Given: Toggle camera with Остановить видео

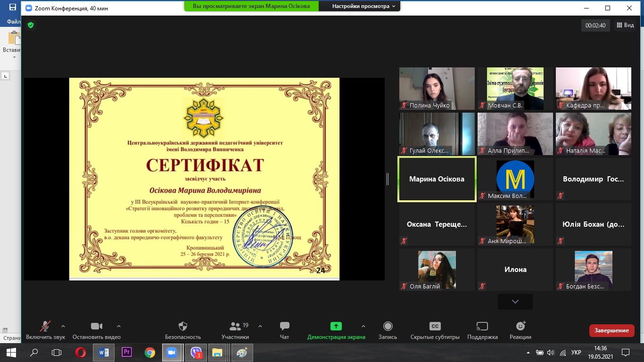Looking at the screenshot, I should [97, 327].
